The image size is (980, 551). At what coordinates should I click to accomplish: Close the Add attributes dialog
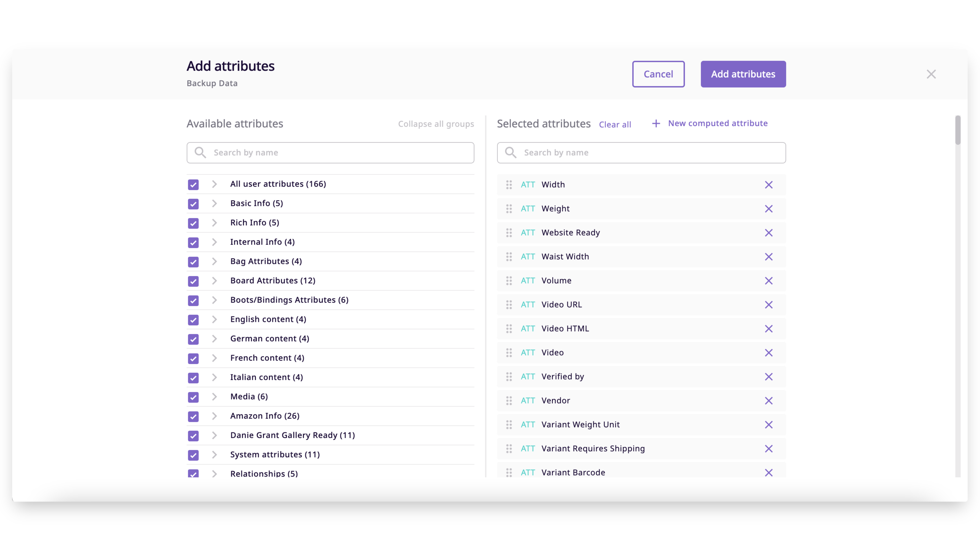(931, 74)
